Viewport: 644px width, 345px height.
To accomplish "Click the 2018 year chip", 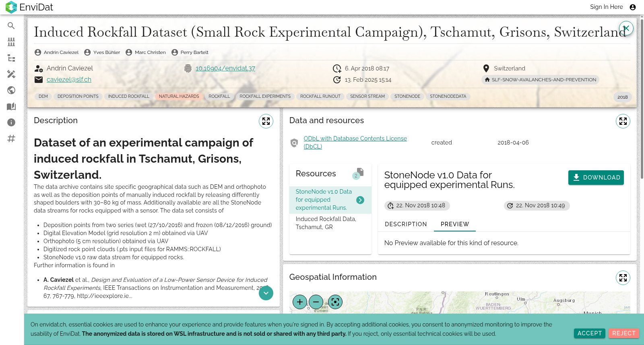I will (x=623, y=97).
